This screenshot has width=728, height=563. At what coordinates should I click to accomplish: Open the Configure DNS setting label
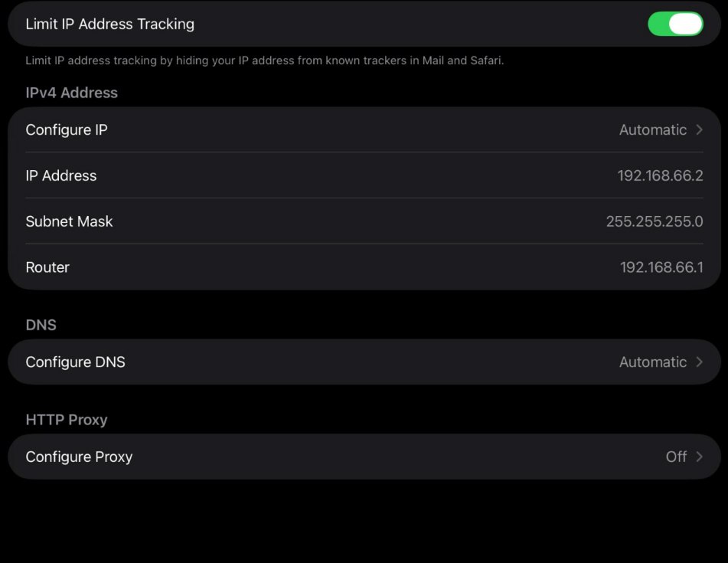click(75, 362)
